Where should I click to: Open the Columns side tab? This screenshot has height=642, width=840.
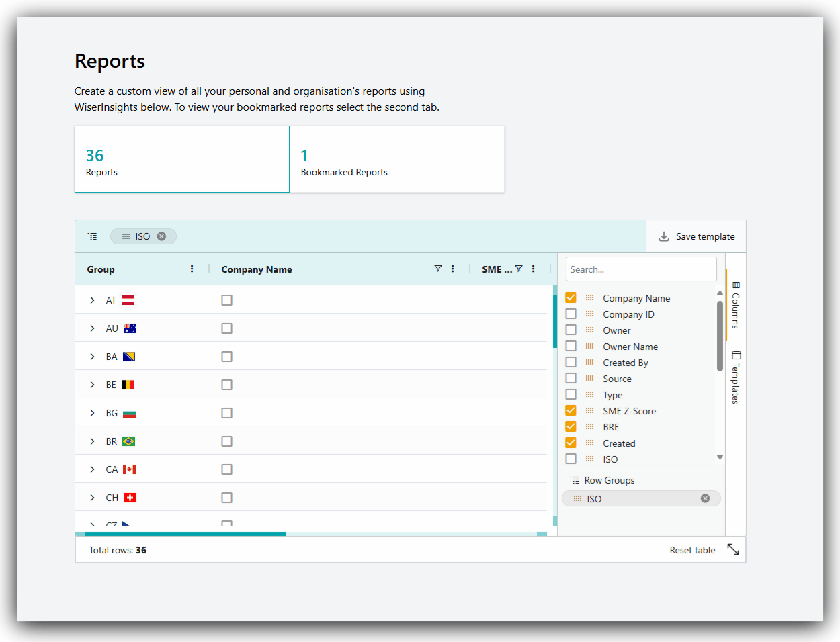pos(736,304)
